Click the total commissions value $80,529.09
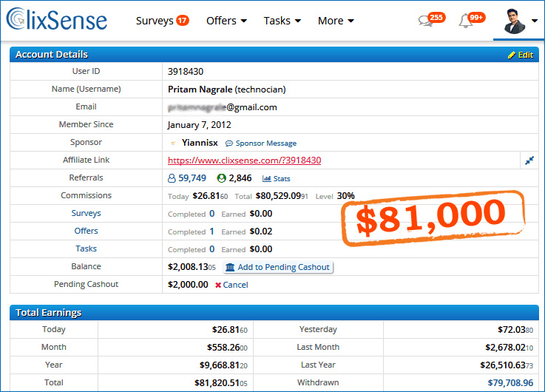 [282, 196]
